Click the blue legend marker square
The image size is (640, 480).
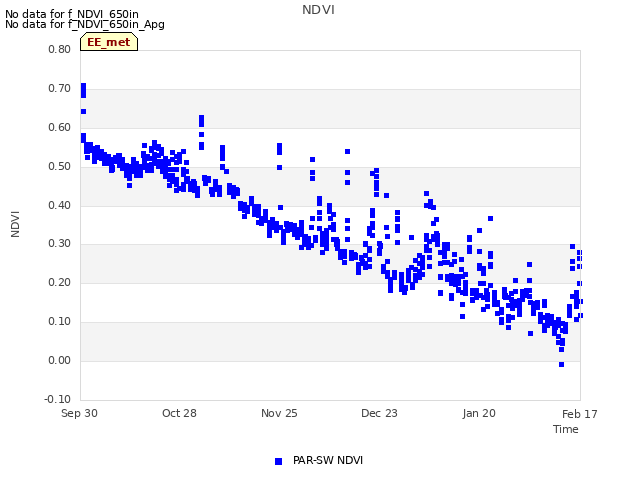tap(278, 461)
